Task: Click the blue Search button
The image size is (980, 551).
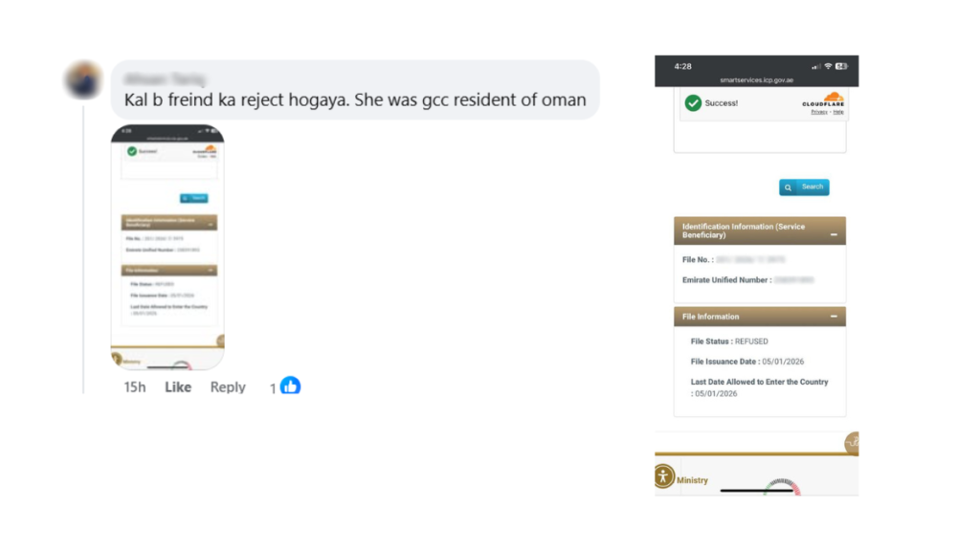Action: click(804, 187)
